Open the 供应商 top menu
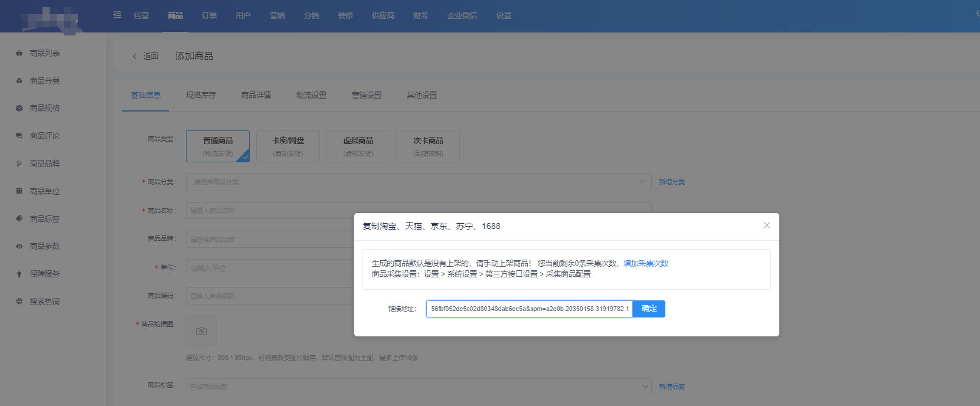Screen dimensions: 980x406 click(x=383, y=15)
